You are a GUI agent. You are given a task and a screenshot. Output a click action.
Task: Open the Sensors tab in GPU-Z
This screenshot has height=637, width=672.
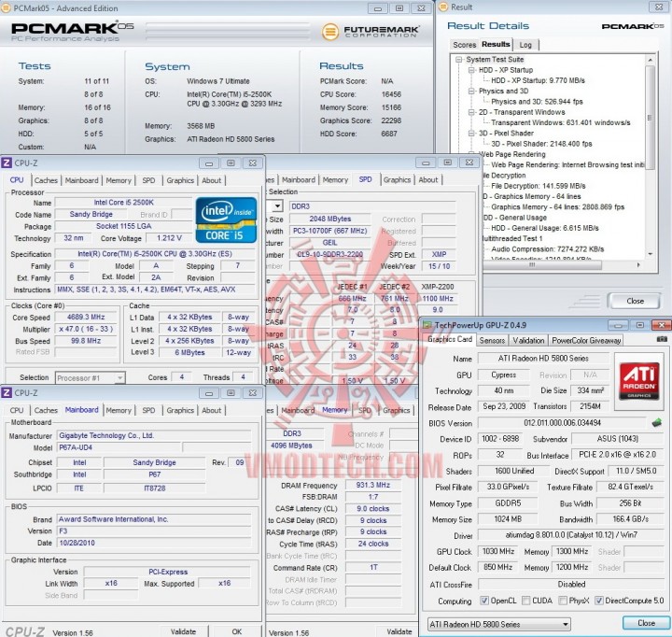tap(492, 340)
